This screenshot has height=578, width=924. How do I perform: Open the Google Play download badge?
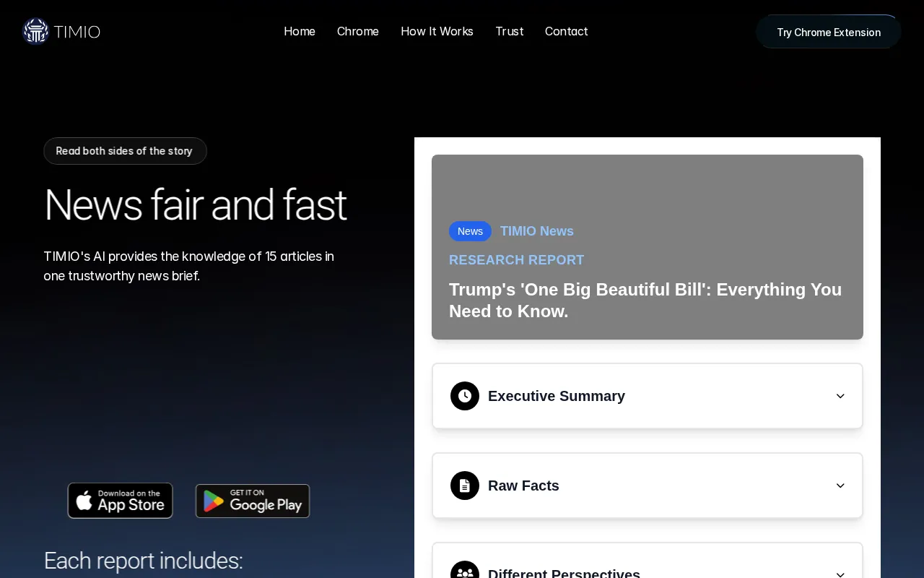pos(253,501)
